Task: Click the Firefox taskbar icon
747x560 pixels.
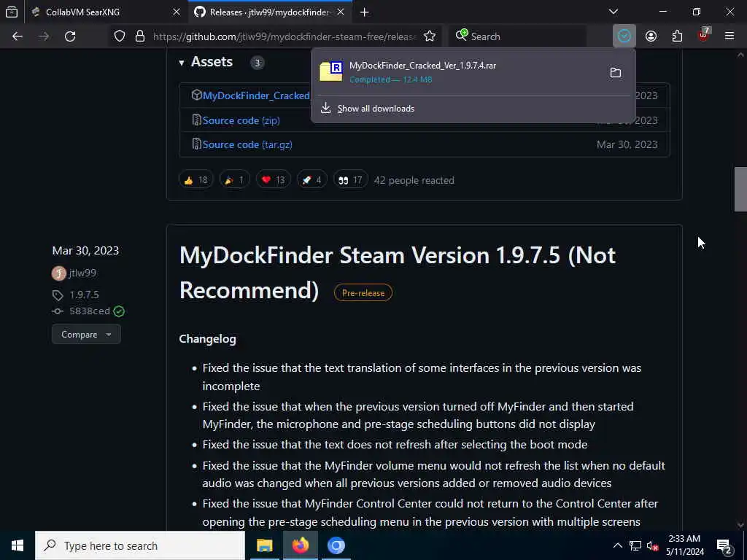Action: (300, 545)
